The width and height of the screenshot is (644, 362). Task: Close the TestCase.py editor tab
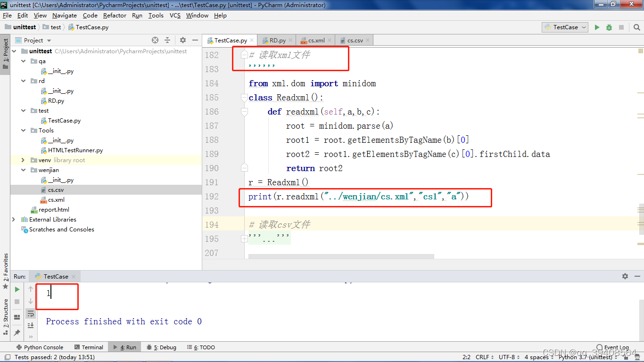point(252,41)
